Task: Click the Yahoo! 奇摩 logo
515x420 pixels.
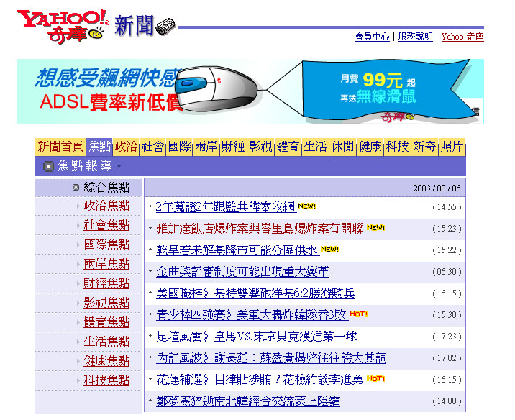Action: coord(63,27)
